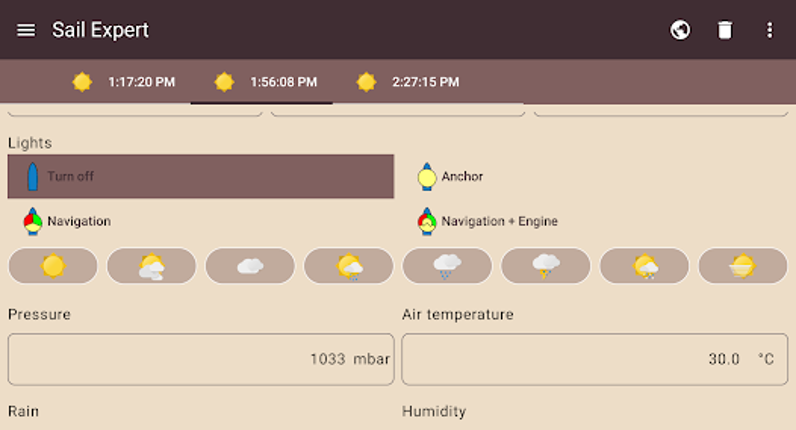The width and height of the screenshot is (796, 430).
Task: Select the sunny weather button
Action: pyautogui.click(x=53, y=266)
